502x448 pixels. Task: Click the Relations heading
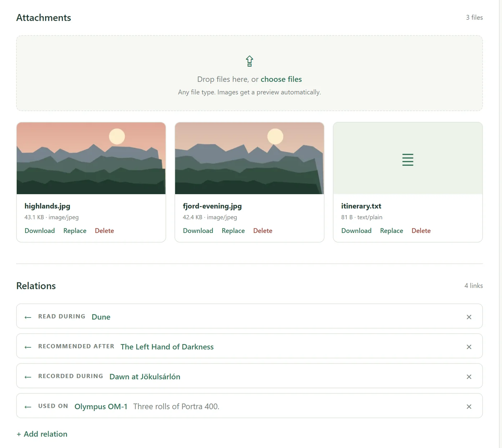tap(36, 286)
